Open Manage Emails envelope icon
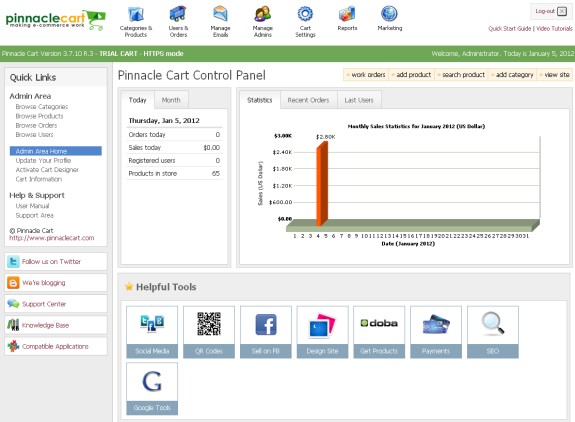 (220, 14)
